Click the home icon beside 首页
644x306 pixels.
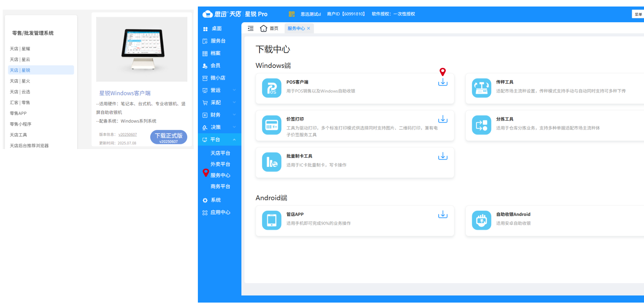click(x=263, y=28)
